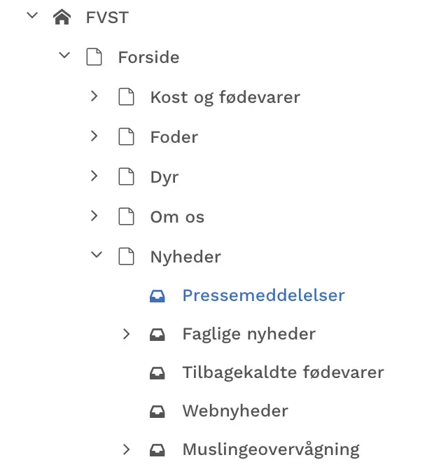The width and height of the screenshot is (448, 476).
Task: Collapse the FVST root node
Action: (31, 16)
